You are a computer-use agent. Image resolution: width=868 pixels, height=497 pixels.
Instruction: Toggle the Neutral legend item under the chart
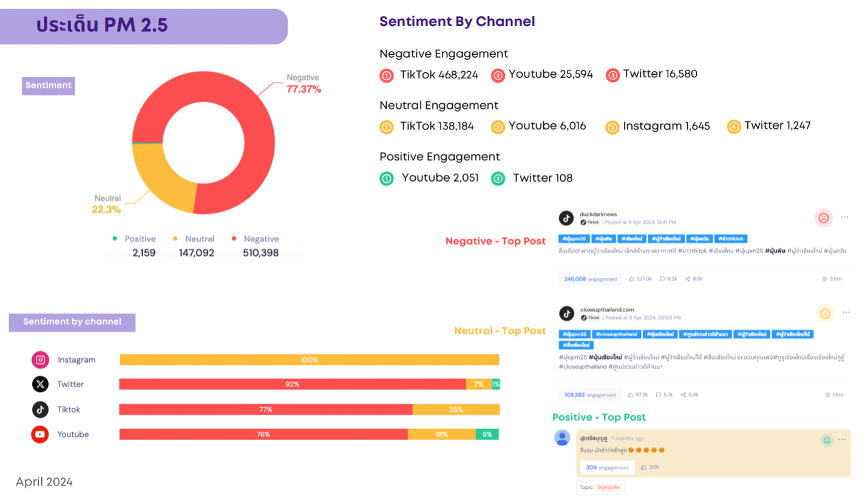tap(195, 239)
